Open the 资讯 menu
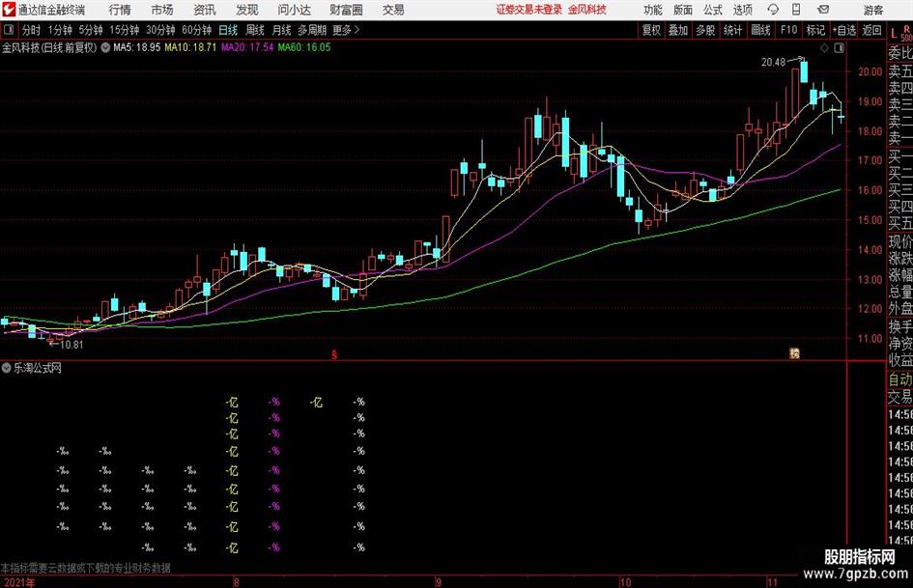Screen dimensions: 913x588 tap(205, 10)
